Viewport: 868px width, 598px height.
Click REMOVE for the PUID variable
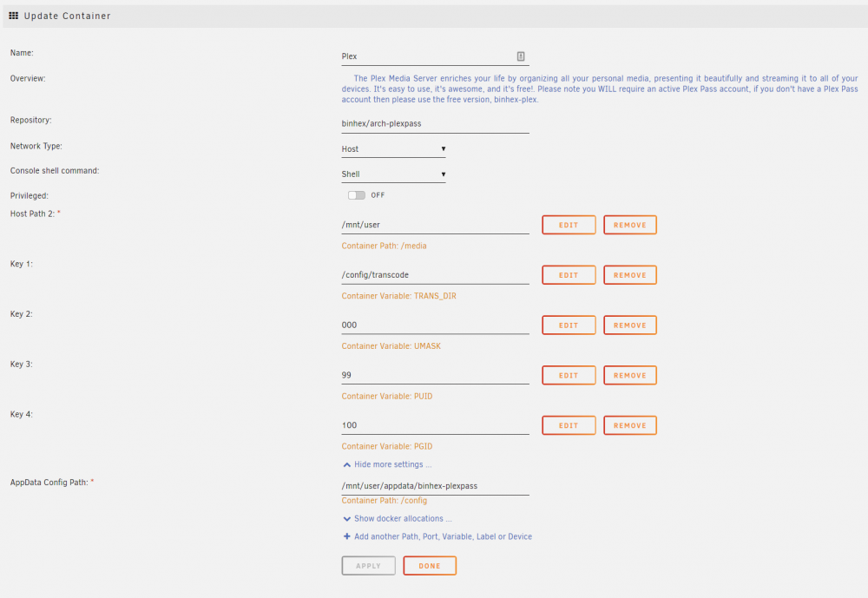[x=630, y=376]
